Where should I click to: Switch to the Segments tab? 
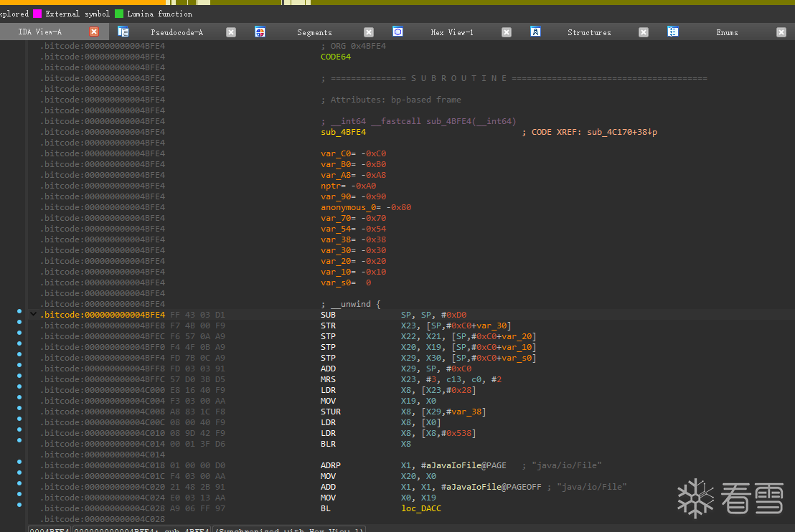pyautogui.click(x=314, y=32)
